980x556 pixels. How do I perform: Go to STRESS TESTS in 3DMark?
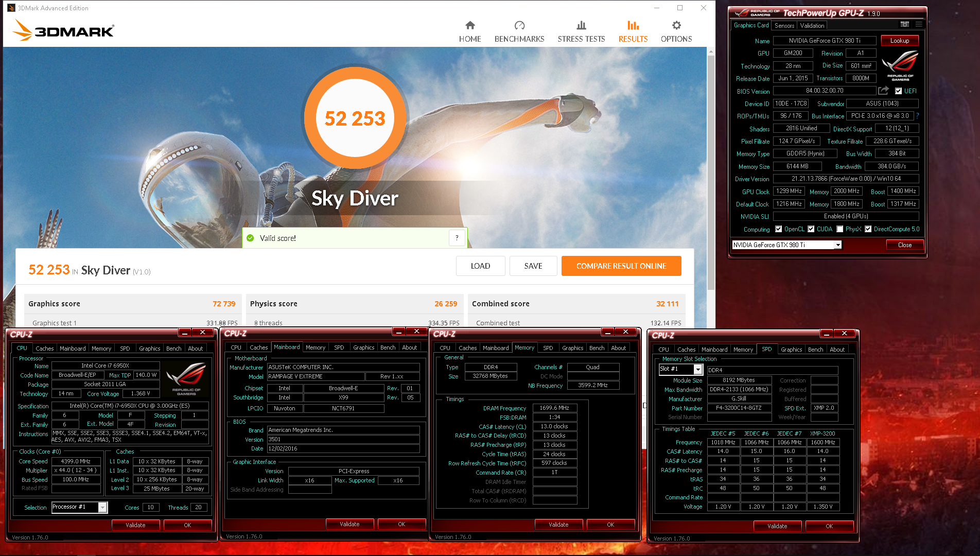[x=581, y=32]
